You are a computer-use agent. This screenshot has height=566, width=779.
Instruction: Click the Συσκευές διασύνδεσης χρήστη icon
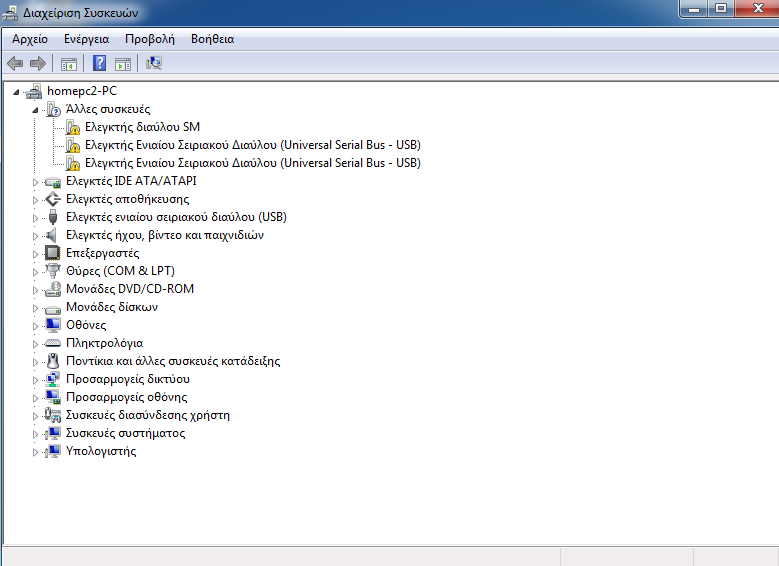point(53,415)
